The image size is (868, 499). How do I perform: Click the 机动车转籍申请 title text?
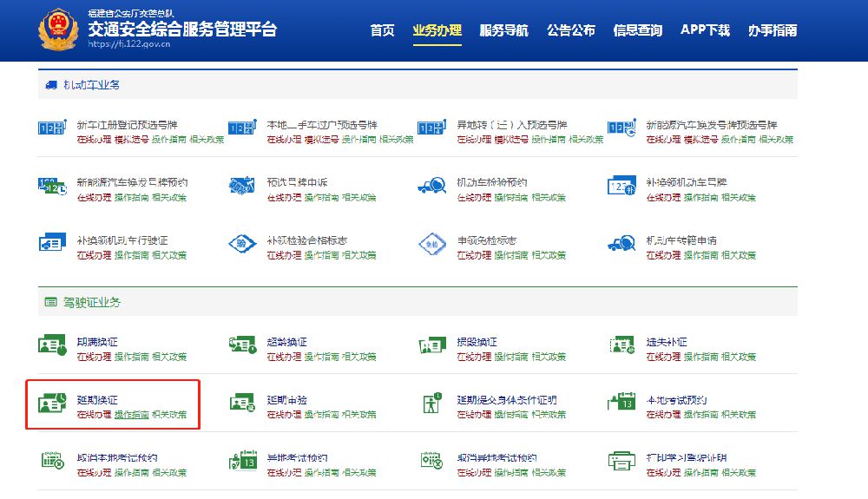[681, 240]
